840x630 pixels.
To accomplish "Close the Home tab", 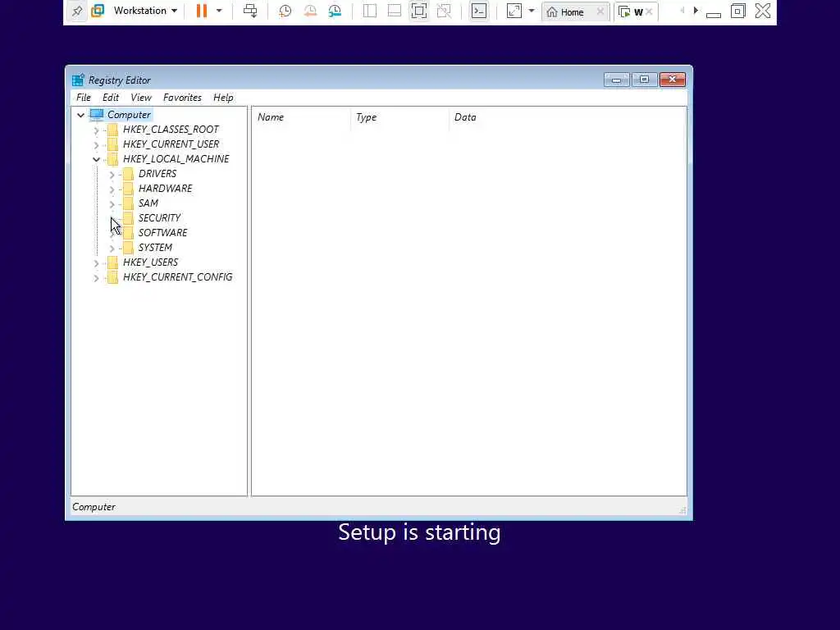I will click(x=600, y=11).
